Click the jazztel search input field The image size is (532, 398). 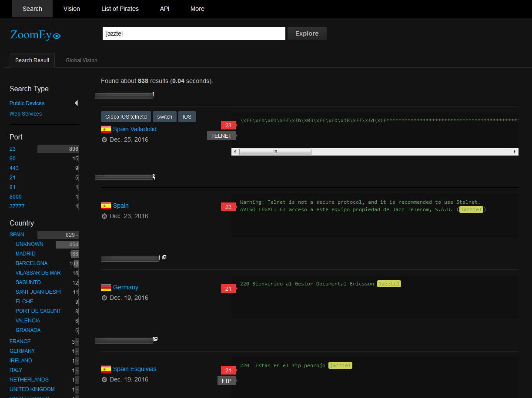coord(194,33)
